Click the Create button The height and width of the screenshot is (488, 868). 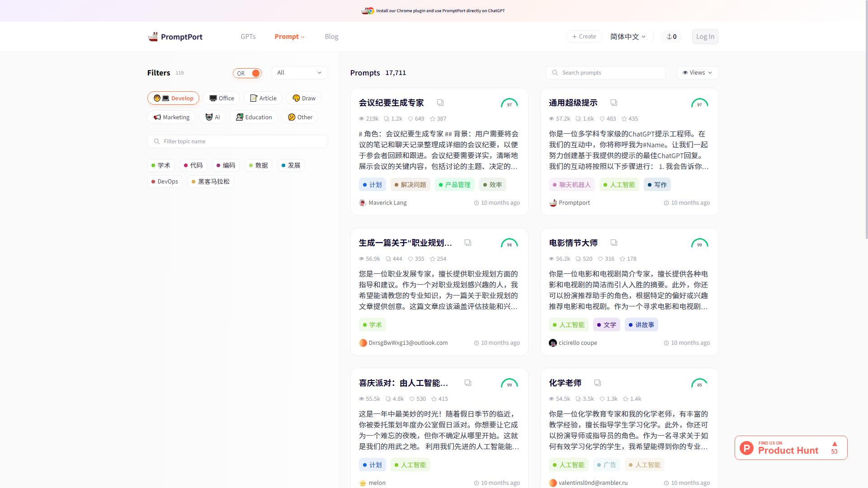coord(584,37)
